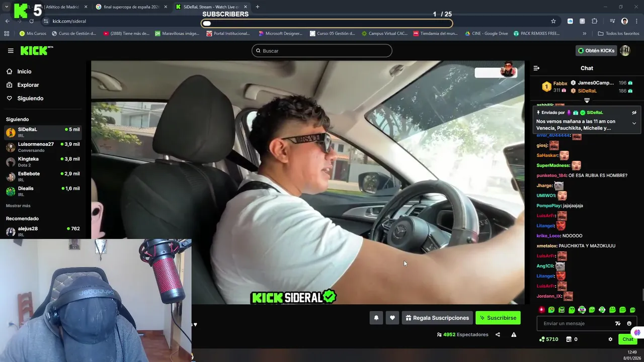Share the stream via share icon

[498, 334]
